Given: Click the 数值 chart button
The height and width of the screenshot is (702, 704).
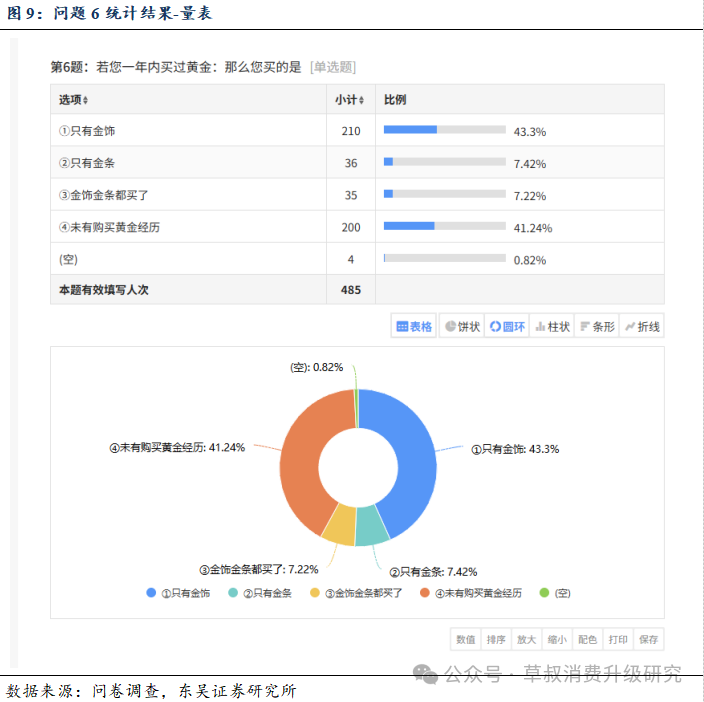Looking at the screenshot, I should 466,639.
